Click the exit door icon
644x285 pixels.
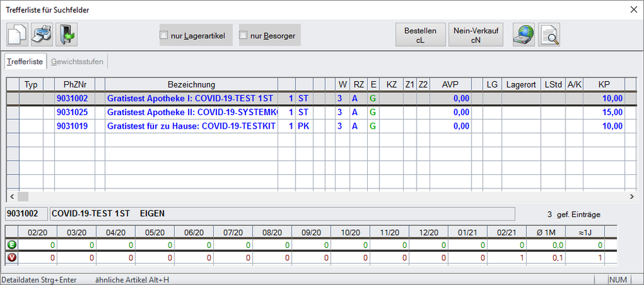click(x=66, y=35)
